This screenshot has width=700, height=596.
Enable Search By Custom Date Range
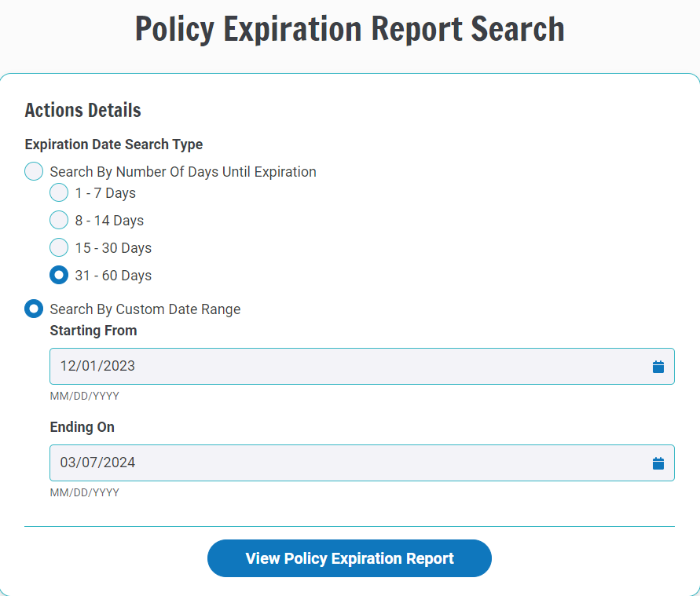click(x=33, y=309)
